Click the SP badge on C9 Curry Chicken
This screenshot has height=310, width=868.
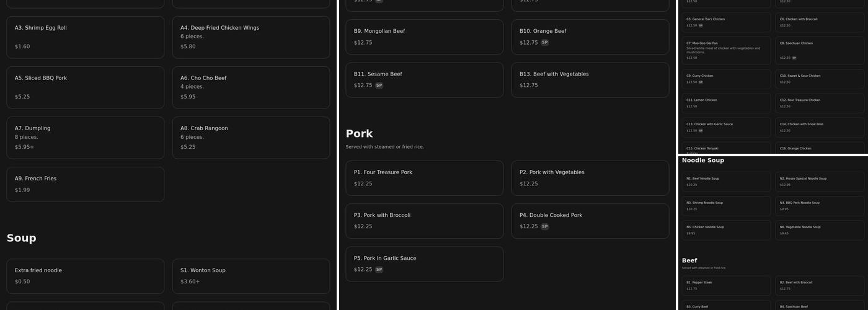[x=701, y=82]
